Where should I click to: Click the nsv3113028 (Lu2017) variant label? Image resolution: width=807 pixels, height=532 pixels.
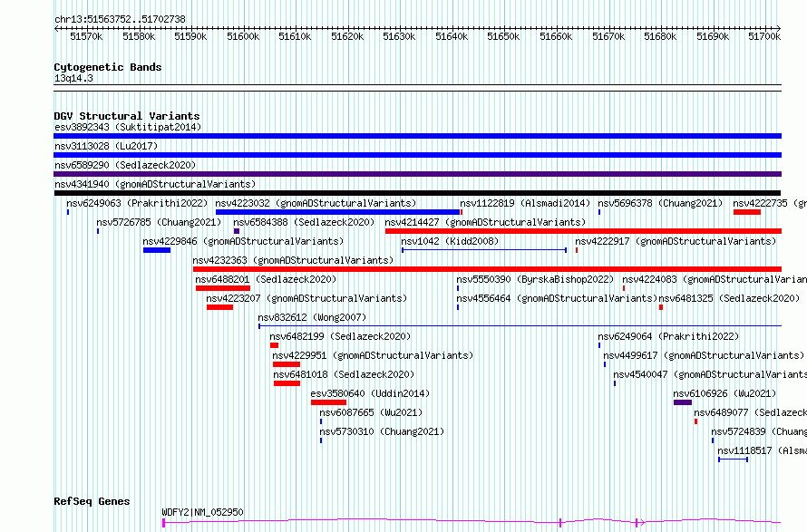point(106,146)
